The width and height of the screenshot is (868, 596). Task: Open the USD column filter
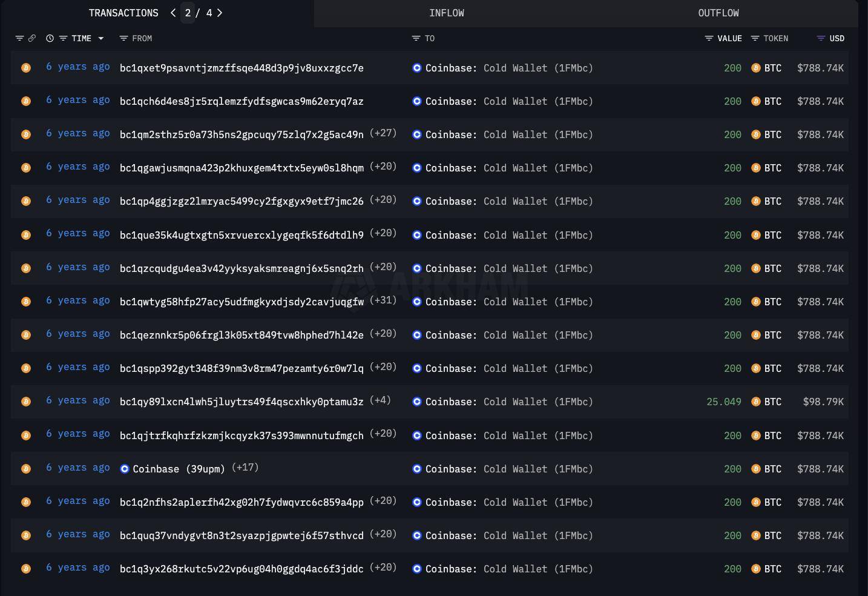tap(821, 38)
